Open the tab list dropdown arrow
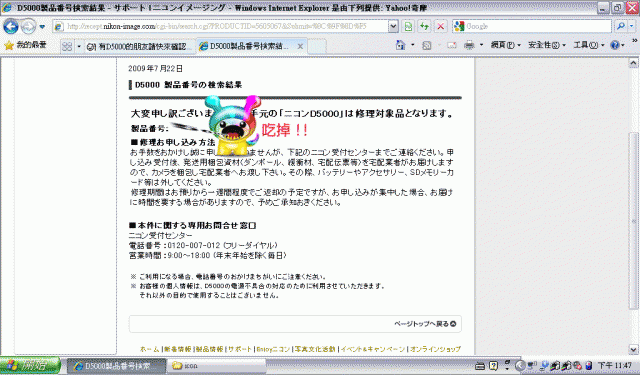Screen dimensions: 640x375 pos(79,46)
